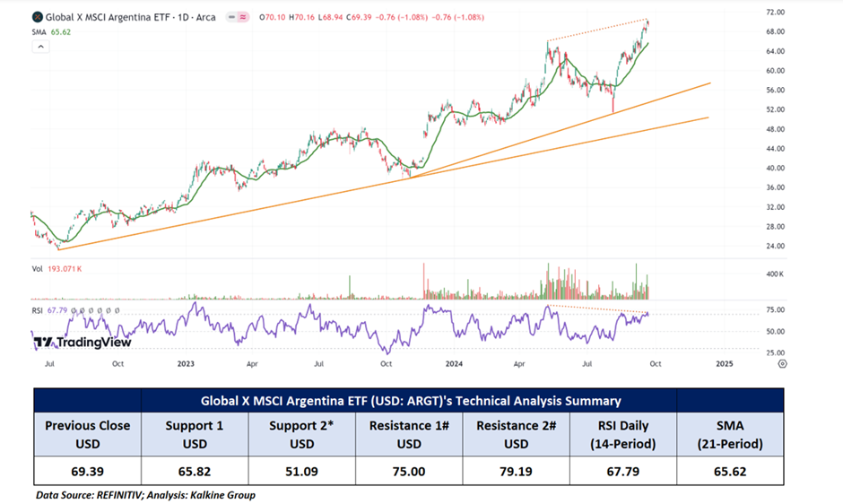Click the 79.19 table cell
Image resolution: width=843 pixels, height=504 pixels.
(517, 472)
